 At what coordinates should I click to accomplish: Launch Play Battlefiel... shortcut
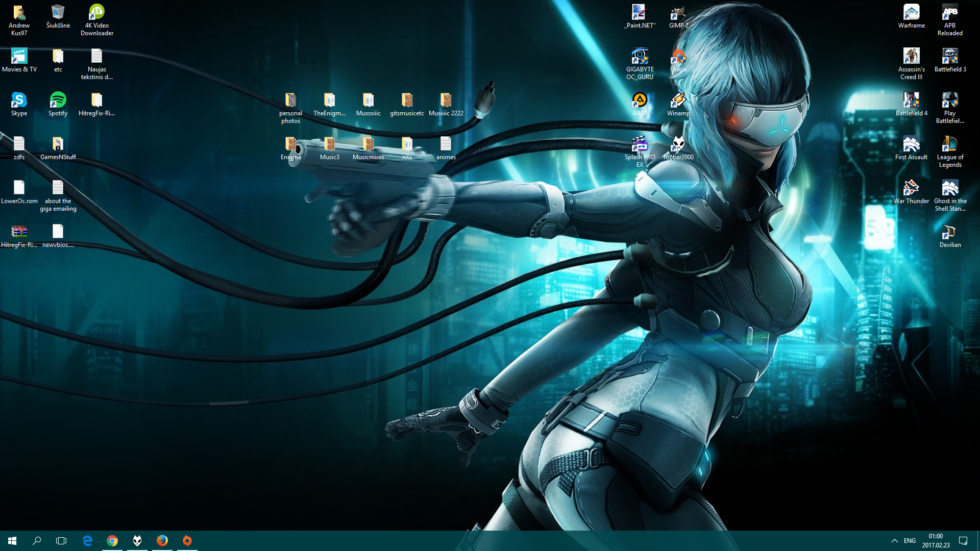[x=950, y=108]
